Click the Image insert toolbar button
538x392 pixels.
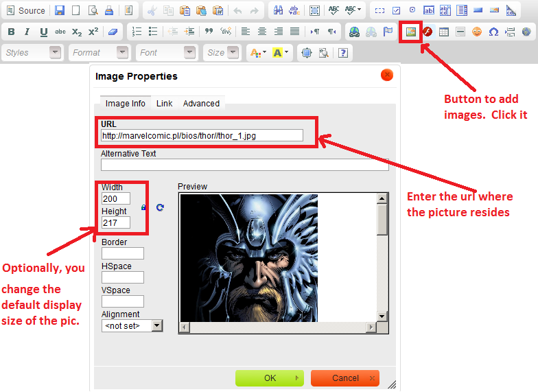click(x=410, y=32)
